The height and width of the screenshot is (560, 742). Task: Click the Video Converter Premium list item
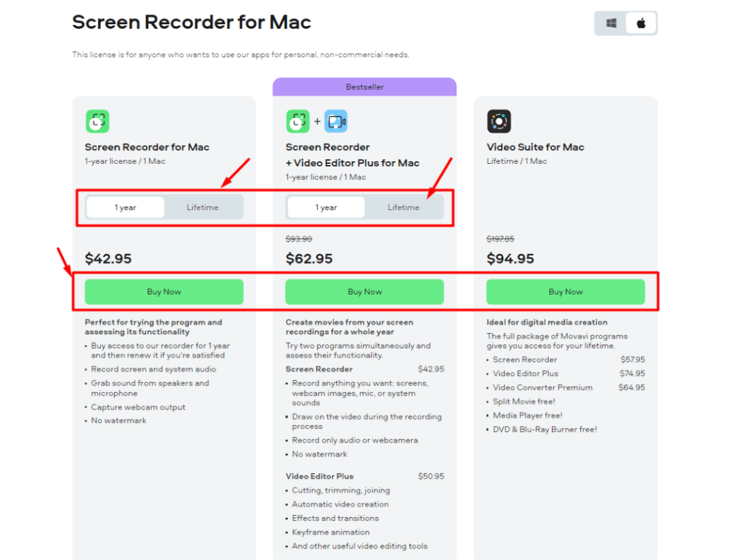(x=543, y=387)
